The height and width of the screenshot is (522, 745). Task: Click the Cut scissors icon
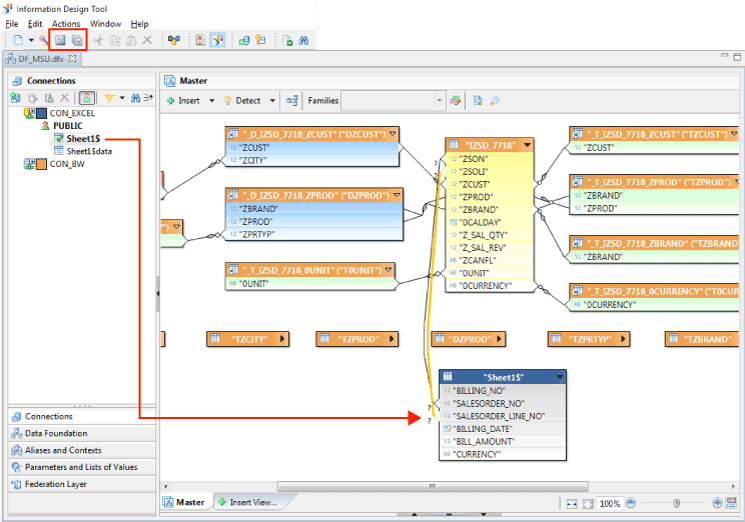click(98, 40)
